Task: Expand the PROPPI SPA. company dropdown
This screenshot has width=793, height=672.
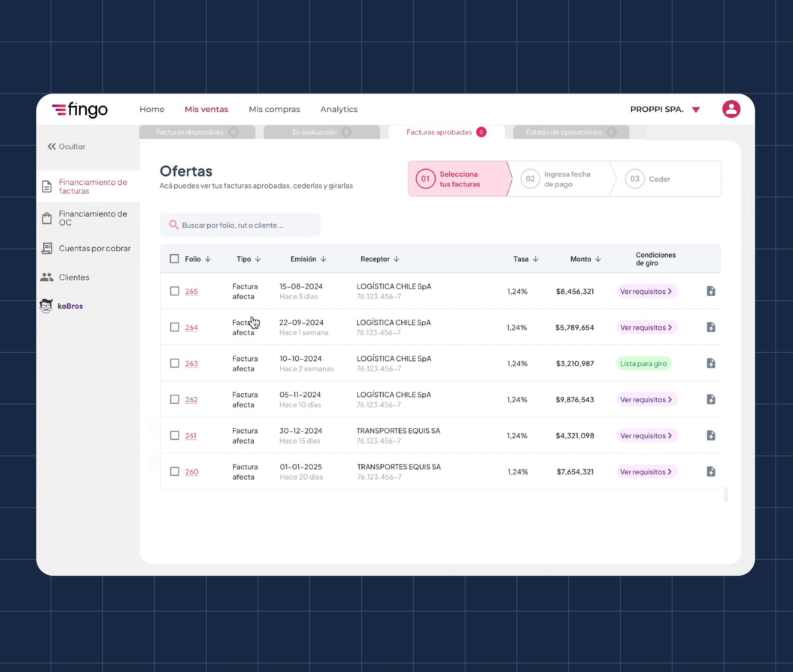Action: tap(695, 110)
